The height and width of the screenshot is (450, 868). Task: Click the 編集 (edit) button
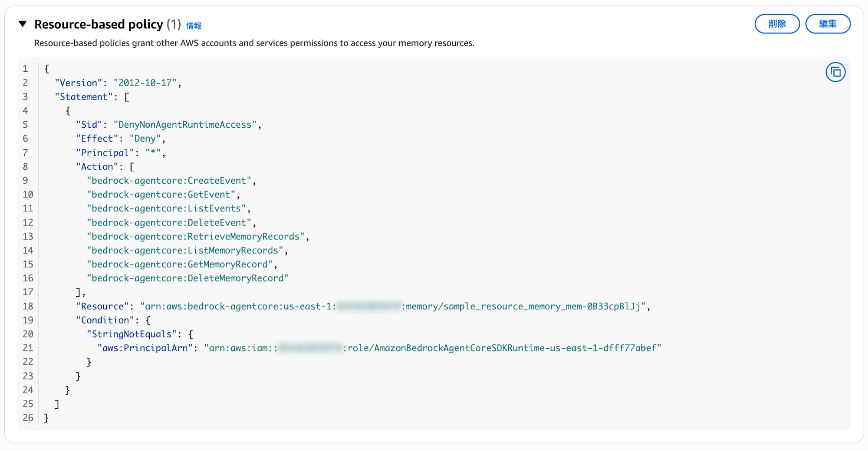click(x=828, y=24)
